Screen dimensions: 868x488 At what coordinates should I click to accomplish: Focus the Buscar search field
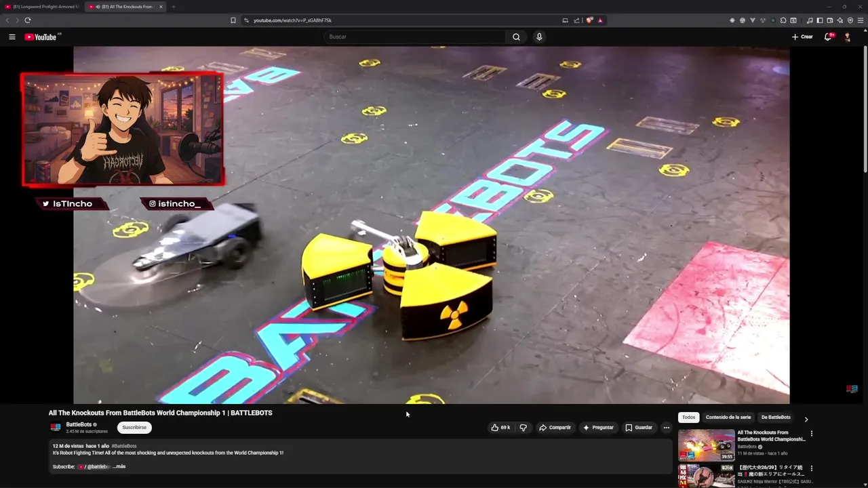tap(415, 37)
